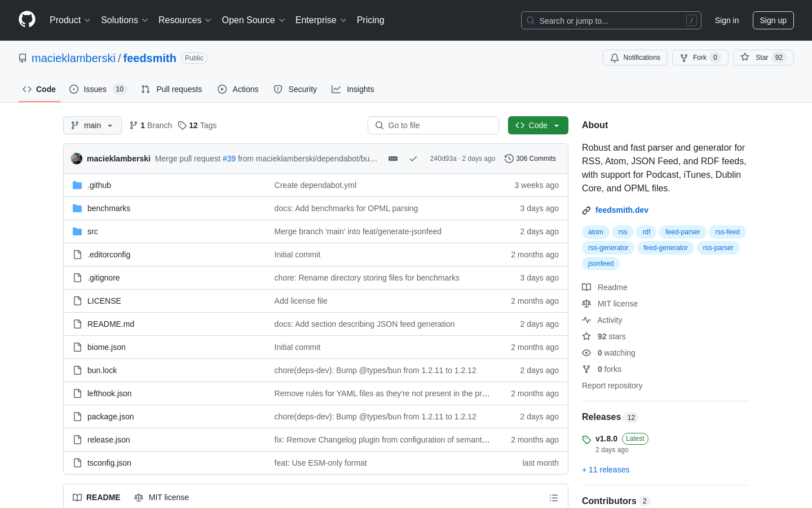Show commit checks status checkmark
Viewport: 812px width, 508px height.
(413, 159)
